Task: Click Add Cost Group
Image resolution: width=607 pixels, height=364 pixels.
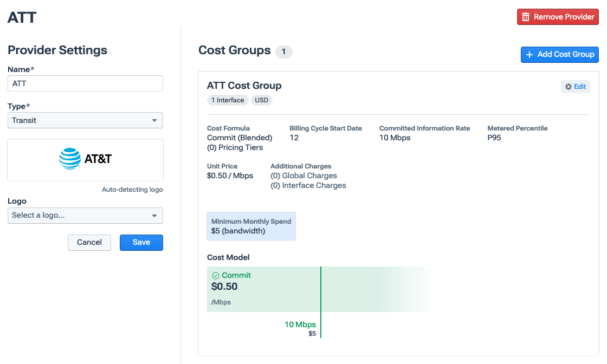Action: point(559,54)
